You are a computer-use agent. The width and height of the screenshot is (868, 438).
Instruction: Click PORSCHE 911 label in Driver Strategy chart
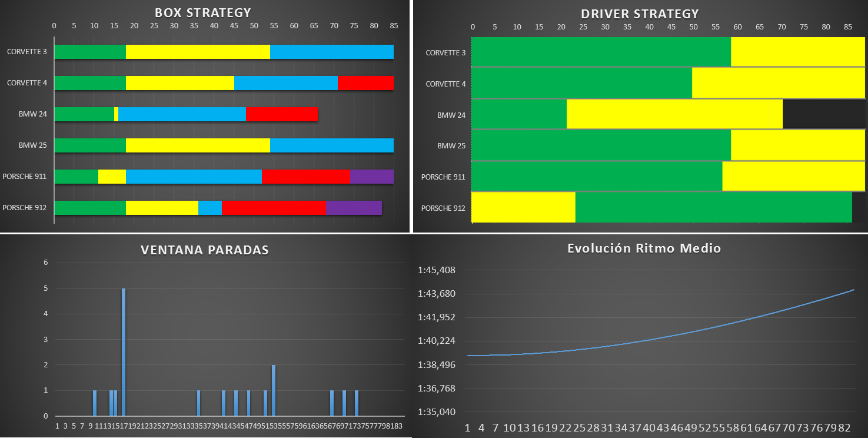coord(443,177)
